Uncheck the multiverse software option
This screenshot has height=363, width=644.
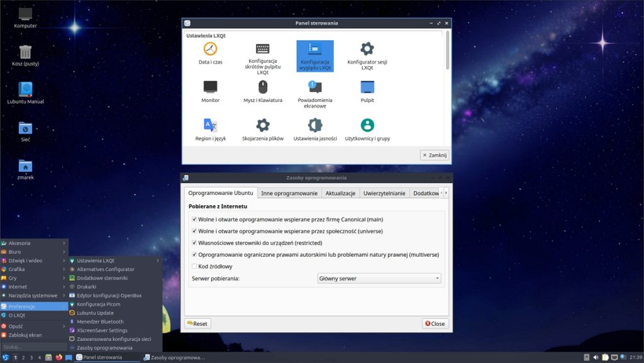point(196,254)
